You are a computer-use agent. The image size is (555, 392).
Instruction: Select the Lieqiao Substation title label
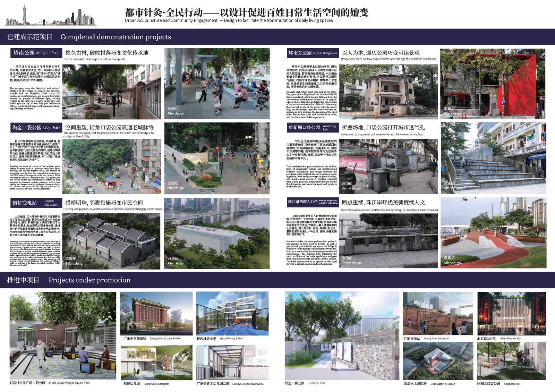click(x=36, y=203)
